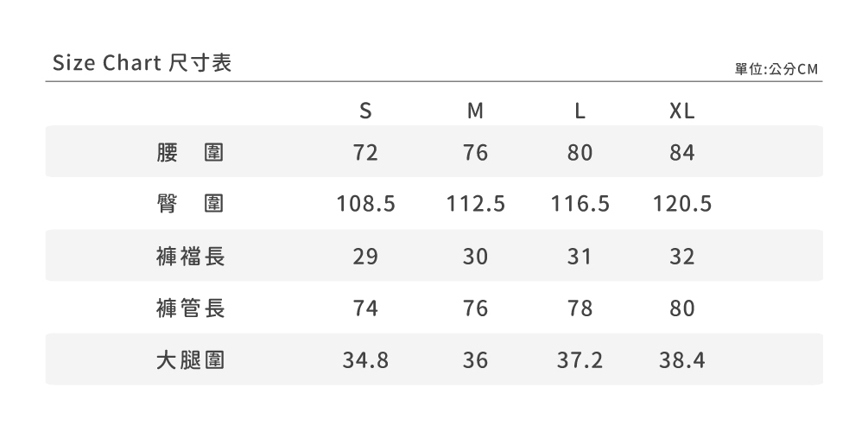Click the 臀圍 row label
Screen dimensions: 868x432
coord(191,204)
